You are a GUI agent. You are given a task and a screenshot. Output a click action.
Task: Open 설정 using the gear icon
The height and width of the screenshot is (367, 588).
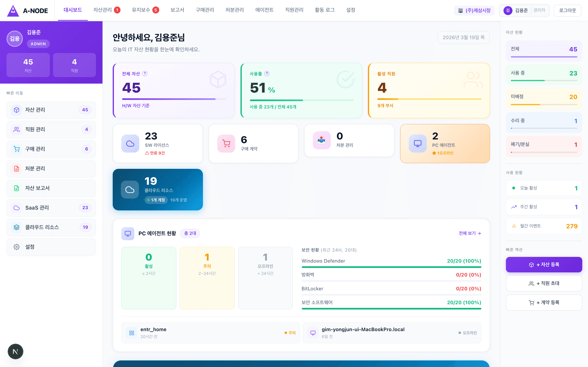[x=16, y=247]
